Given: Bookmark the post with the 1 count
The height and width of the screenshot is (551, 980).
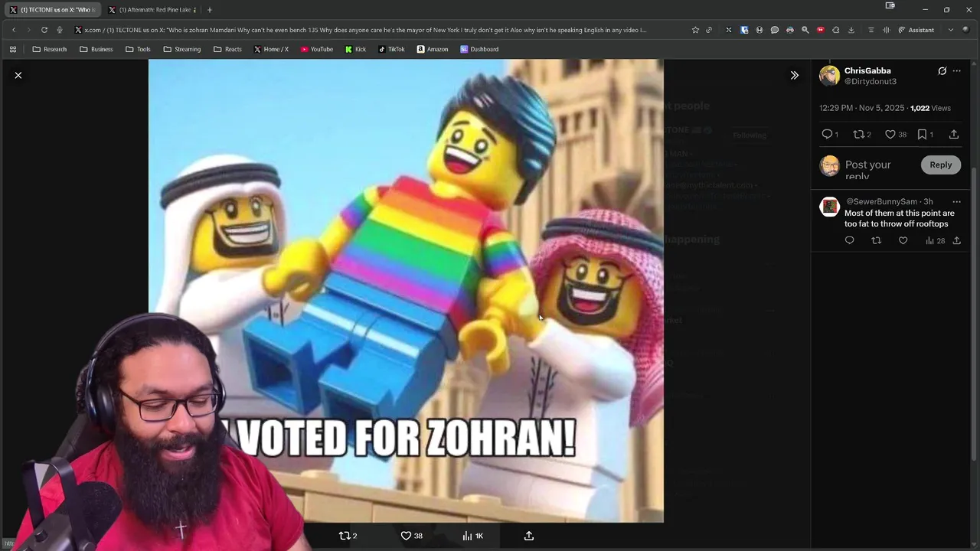Looking at the screenshot, I should (925, 134).
